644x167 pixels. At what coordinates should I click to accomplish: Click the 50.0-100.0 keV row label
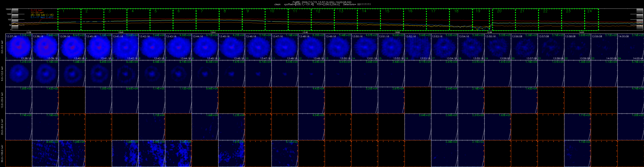[x=2, y=153]
